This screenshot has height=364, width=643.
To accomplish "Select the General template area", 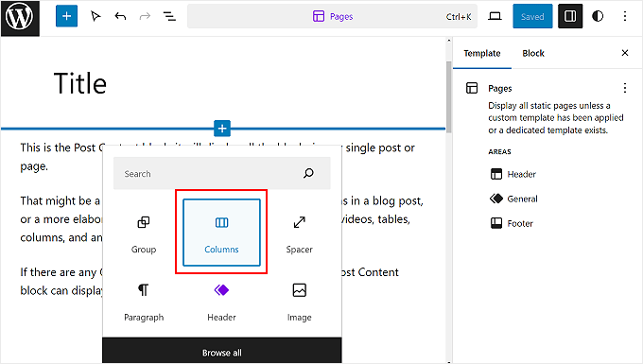I will (513, 199).
